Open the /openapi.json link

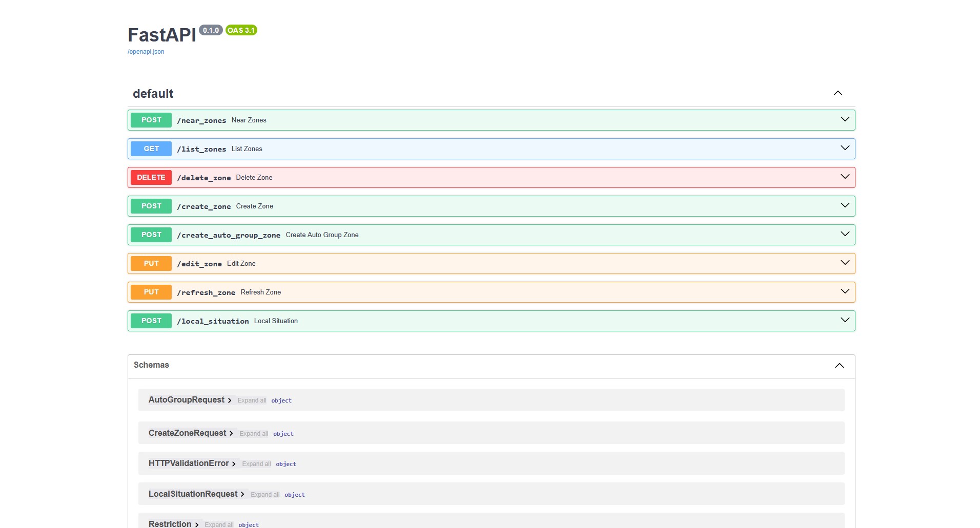[x=146, y=52]
